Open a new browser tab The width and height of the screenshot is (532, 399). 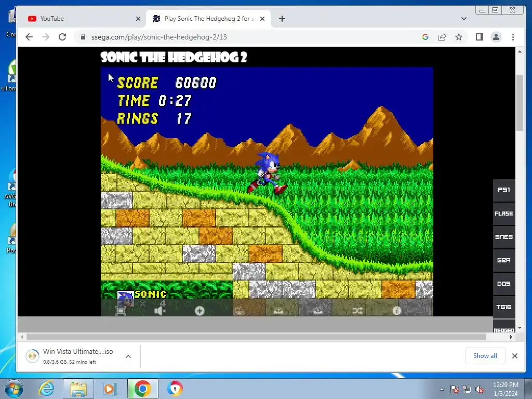[x=282, y=19]
